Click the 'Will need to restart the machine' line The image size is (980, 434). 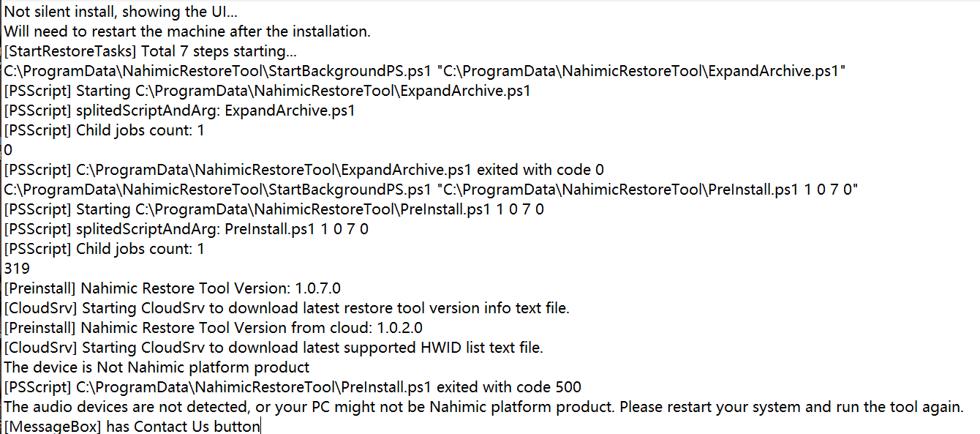click(x=186, y=31)
